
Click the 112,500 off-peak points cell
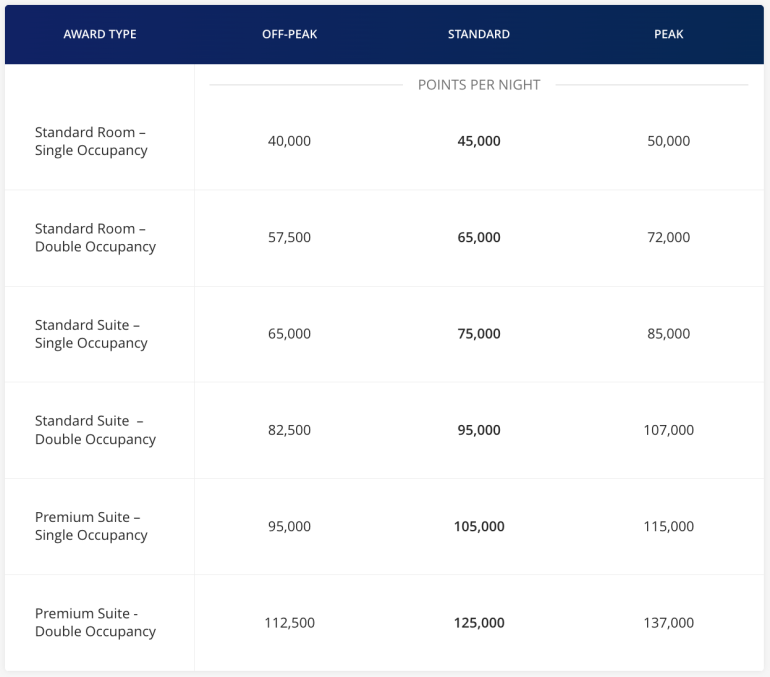(x=289, y=623)
